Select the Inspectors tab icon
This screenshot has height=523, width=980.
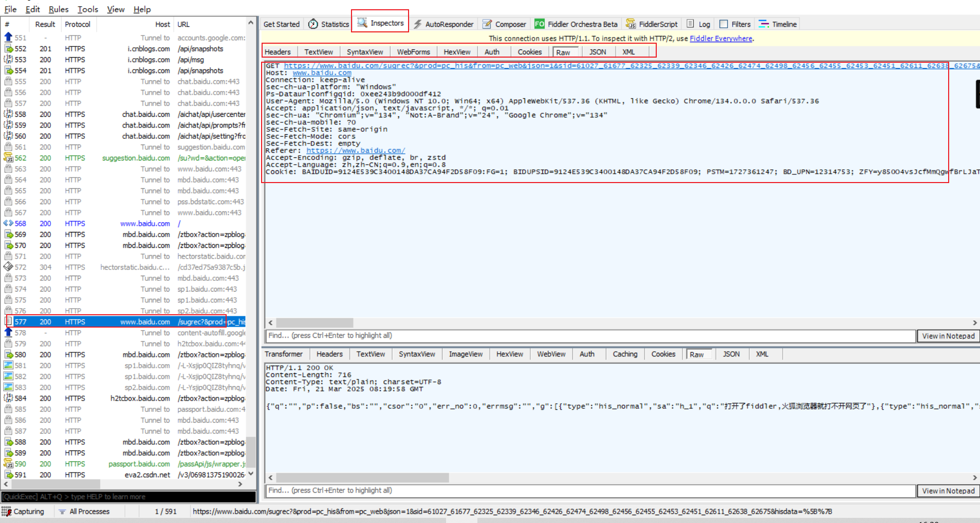(x=362, y=23)
